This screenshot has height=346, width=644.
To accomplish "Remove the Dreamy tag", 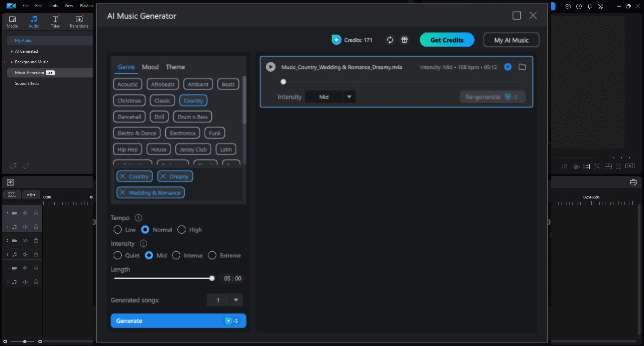I will [x=163, y=176].
